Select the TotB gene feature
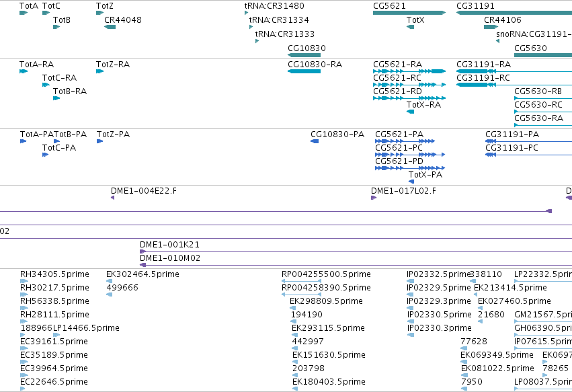Image resolution: width=572 pixels, height=392 pixels. coord(56,27)
